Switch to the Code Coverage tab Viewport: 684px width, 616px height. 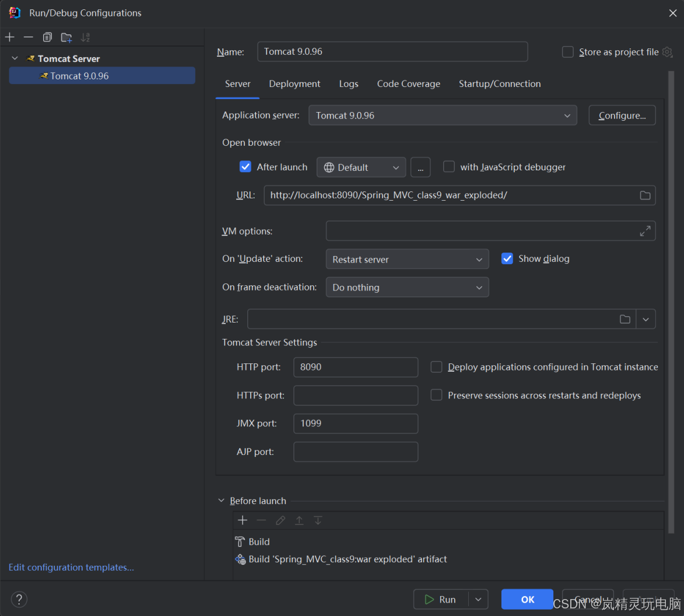(x=408, y=84)
